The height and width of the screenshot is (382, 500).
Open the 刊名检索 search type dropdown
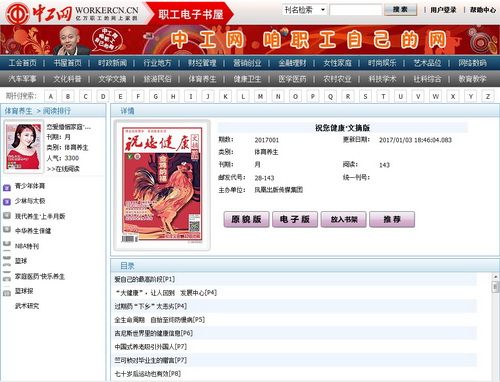tap(305, 10)
